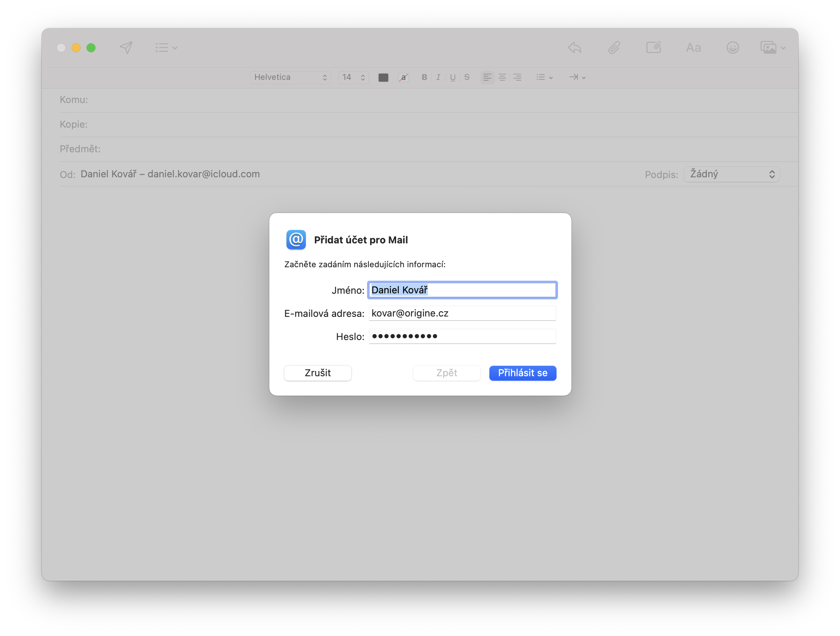Open the Podpis Žádný signature dropdown
Viewport: 840px width, 636px height.
[731, 174]
